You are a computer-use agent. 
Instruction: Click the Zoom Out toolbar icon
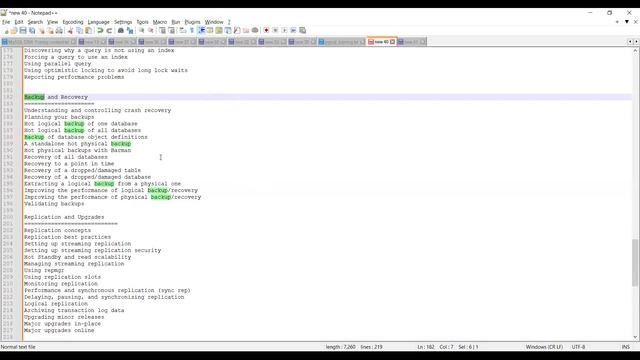tap(151, 31)
